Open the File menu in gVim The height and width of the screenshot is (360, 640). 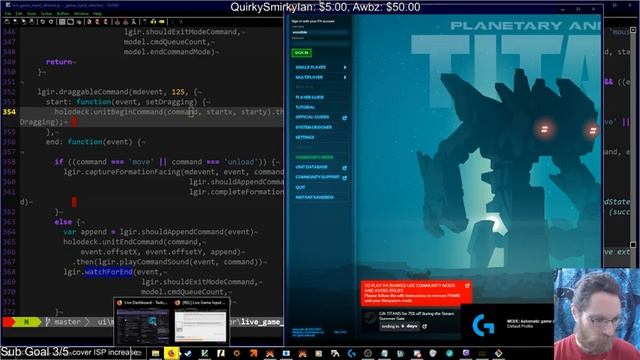(x=7, y=13)
